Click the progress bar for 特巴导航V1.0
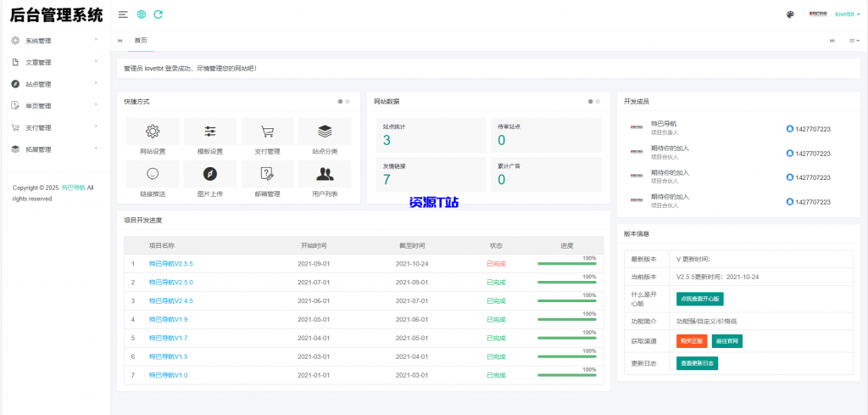 click(567, 375)
